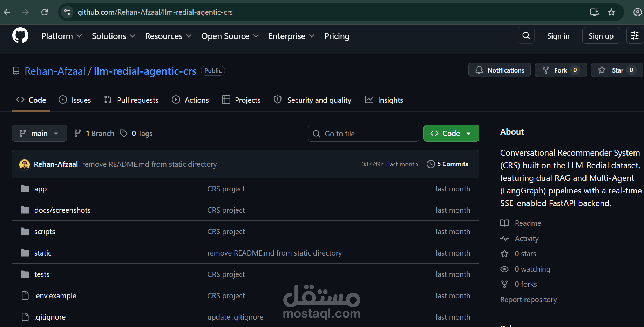Image resolution: width=644 pixels, height=327 pixels.
Task: Open the green Code dropdown
Action: pyautogui.click(x=451, y=133)
